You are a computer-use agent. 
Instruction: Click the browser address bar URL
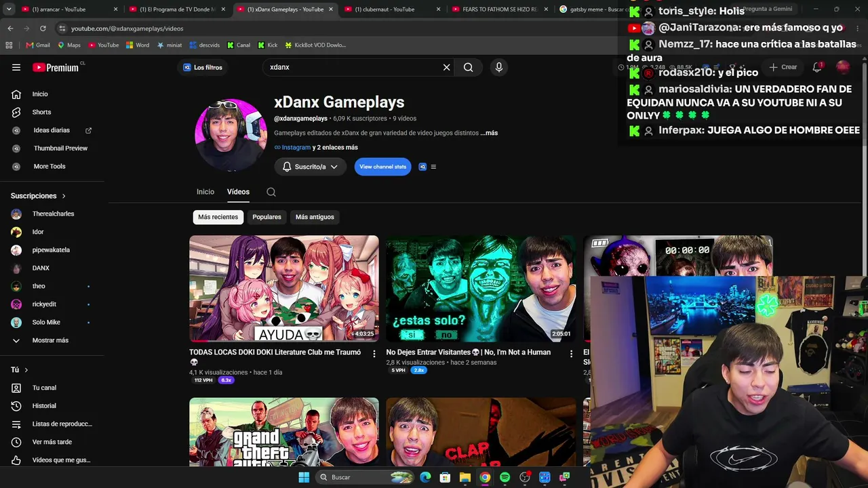click(127, 28)
